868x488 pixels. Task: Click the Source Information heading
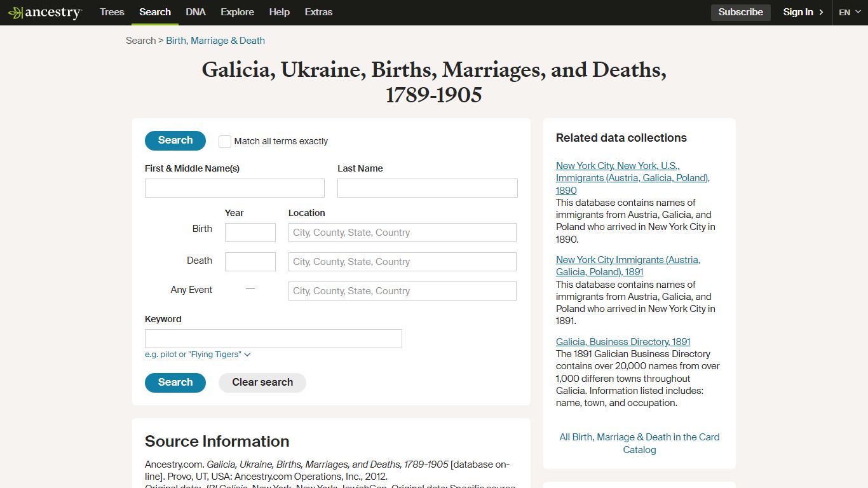[217, 442]
